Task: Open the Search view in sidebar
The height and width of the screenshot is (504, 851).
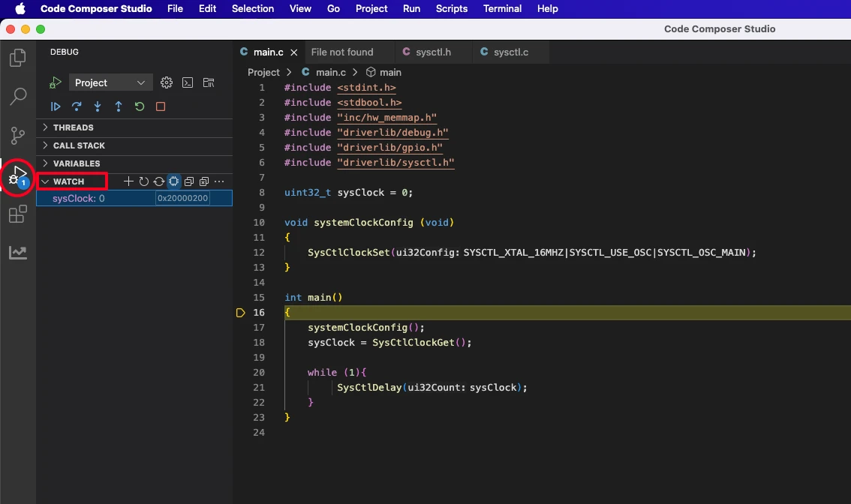Action: tap(17, 97)
